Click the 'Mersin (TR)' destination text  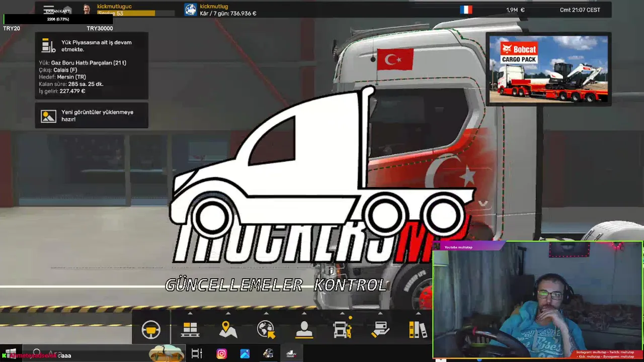pyautogui.click(x=71, y=77)
